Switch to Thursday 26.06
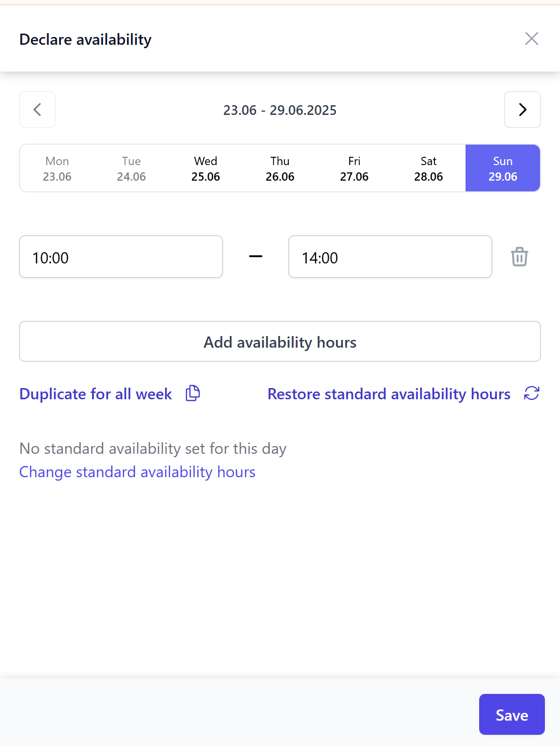Screen dimensions: 560x746 280,168
